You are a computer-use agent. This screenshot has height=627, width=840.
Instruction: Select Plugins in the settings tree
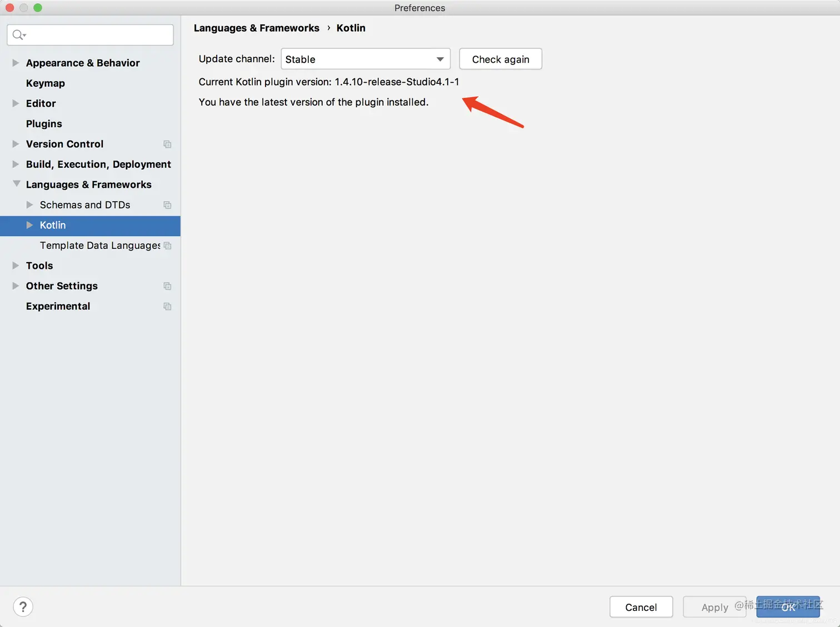[44, 124]
